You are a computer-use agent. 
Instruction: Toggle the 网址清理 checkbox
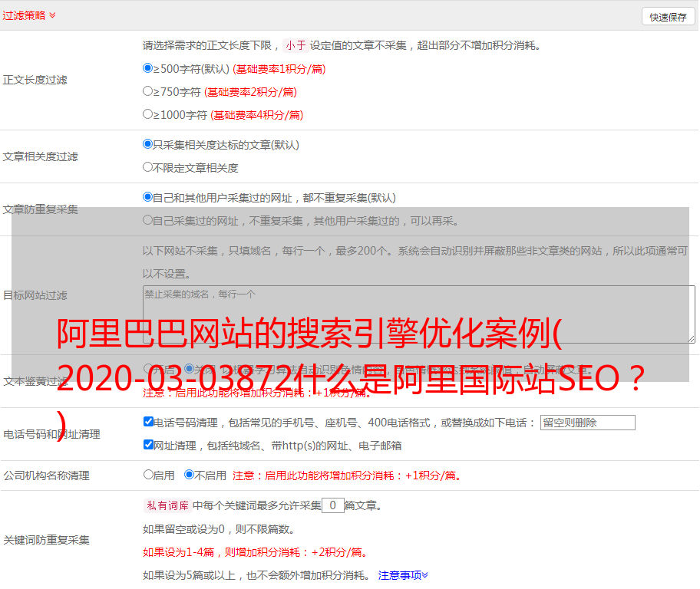click(x=148, y=444)
